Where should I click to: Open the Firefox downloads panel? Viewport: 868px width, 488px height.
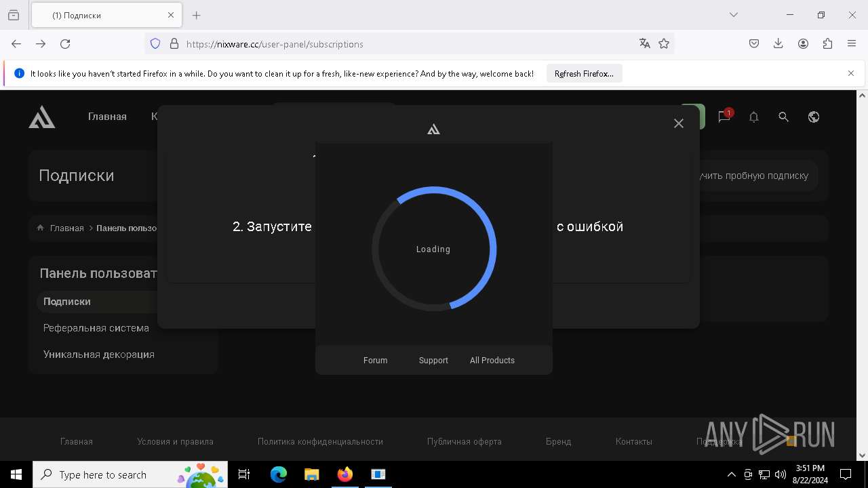pyautogui.click(x=778, y=44)
